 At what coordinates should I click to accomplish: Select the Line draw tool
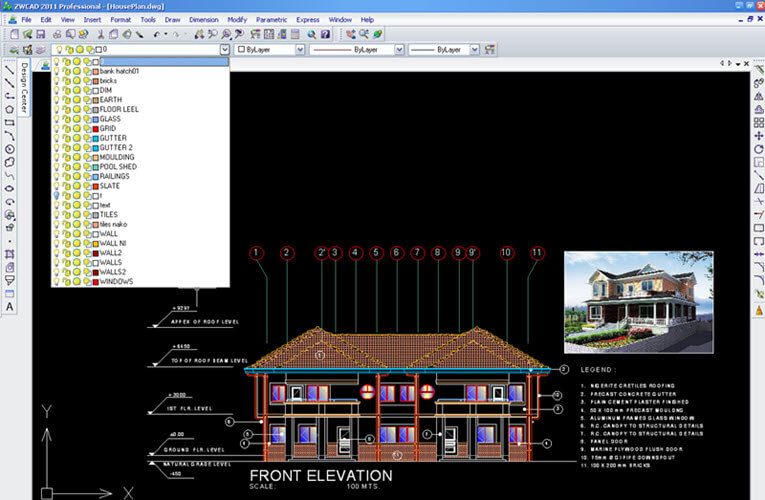tap(9, 68)
